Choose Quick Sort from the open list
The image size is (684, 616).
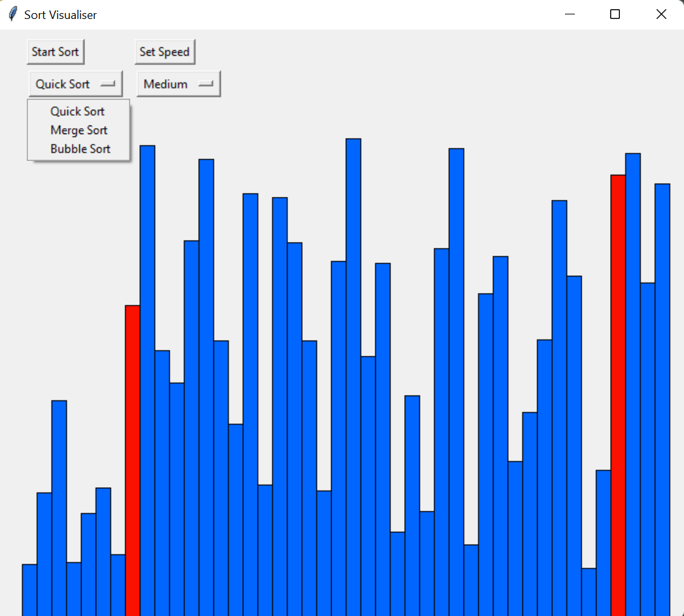click(78, 111)
